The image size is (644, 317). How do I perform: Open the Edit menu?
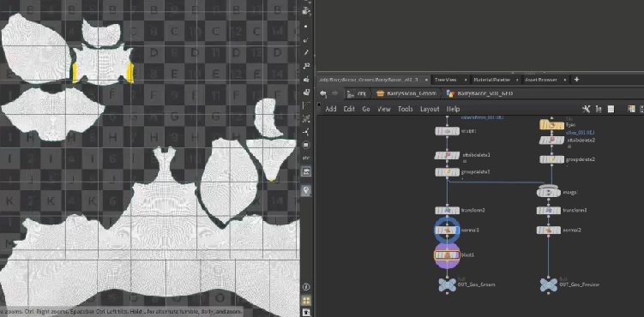coord(349,109)
